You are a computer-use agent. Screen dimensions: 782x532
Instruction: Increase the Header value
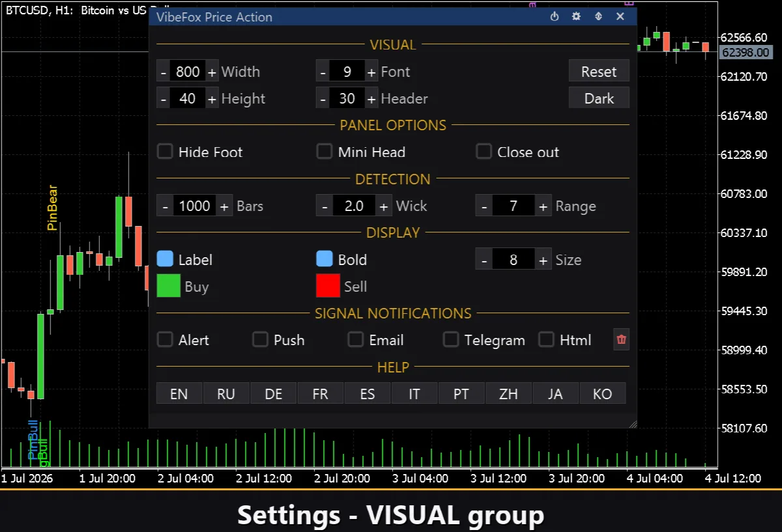point(371,99)
